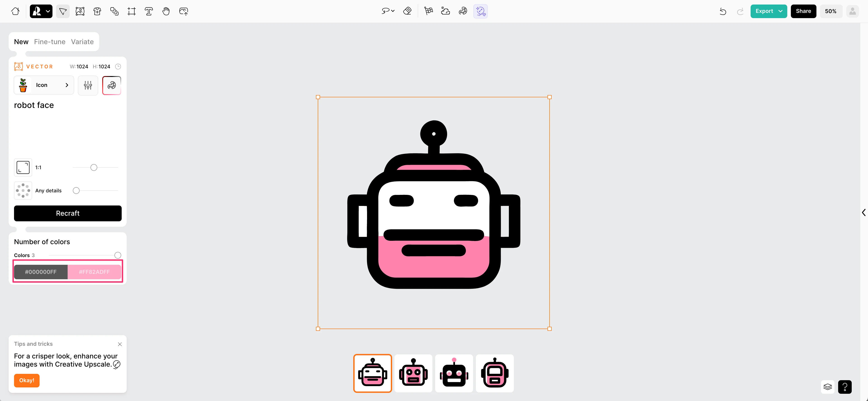Toggle the 1:1 aspect ratio box
The height and width of the screenshot is (401, 868).
pos(23,167)
